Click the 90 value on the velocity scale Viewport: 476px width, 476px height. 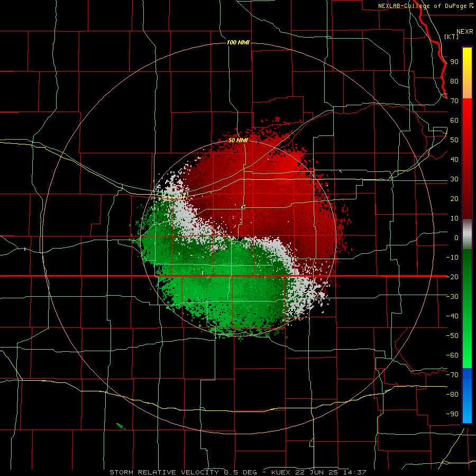click(x=454, y=62)
